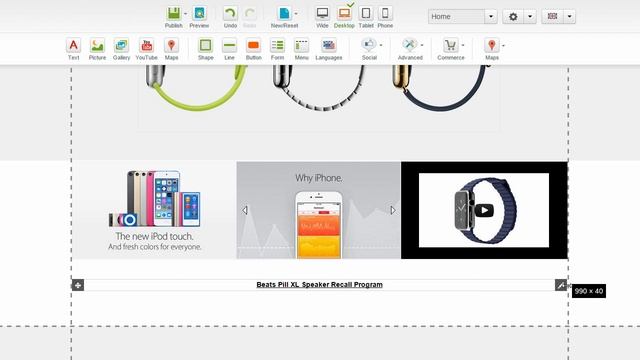Expand the Social dropdown arrow
This screenshot has height=360, width=640.
381,45
